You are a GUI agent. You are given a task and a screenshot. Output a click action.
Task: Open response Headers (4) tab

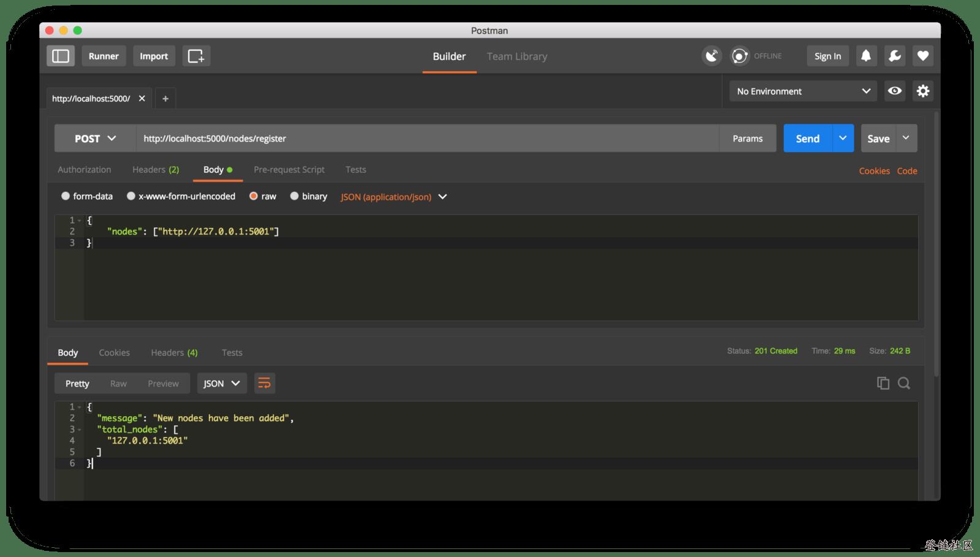coord(174,352)
